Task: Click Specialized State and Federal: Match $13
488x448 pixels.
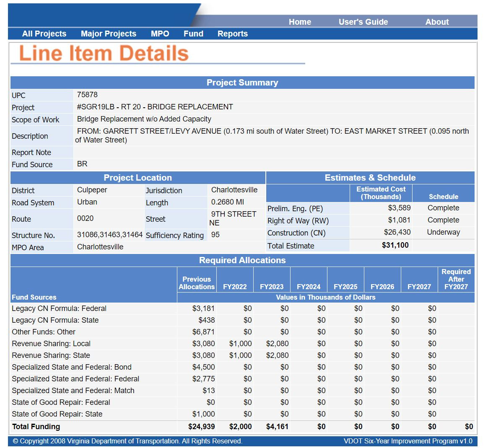Action: [208, 391]
